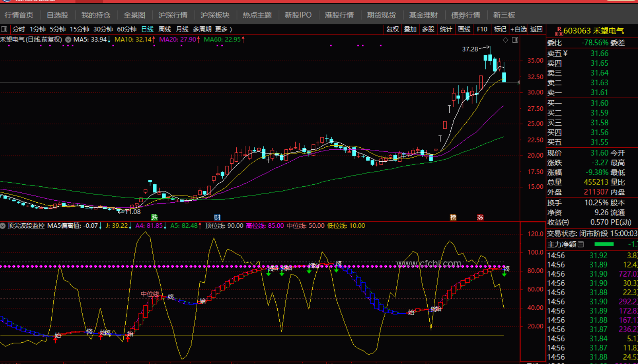Open the MA indicator settings dropdown circle
This screenshot has width=638, height=364.
(68, 40)
